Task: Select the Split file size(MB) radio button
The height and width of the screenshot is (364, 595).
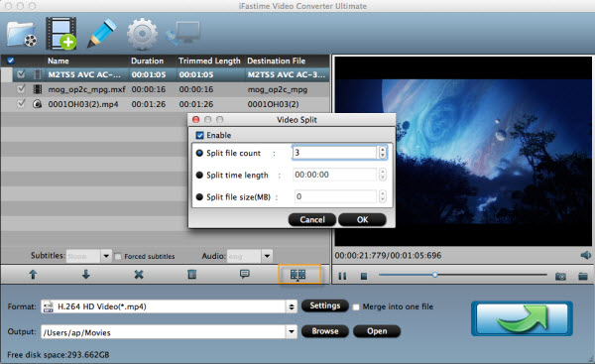Action: pos(199,197)
